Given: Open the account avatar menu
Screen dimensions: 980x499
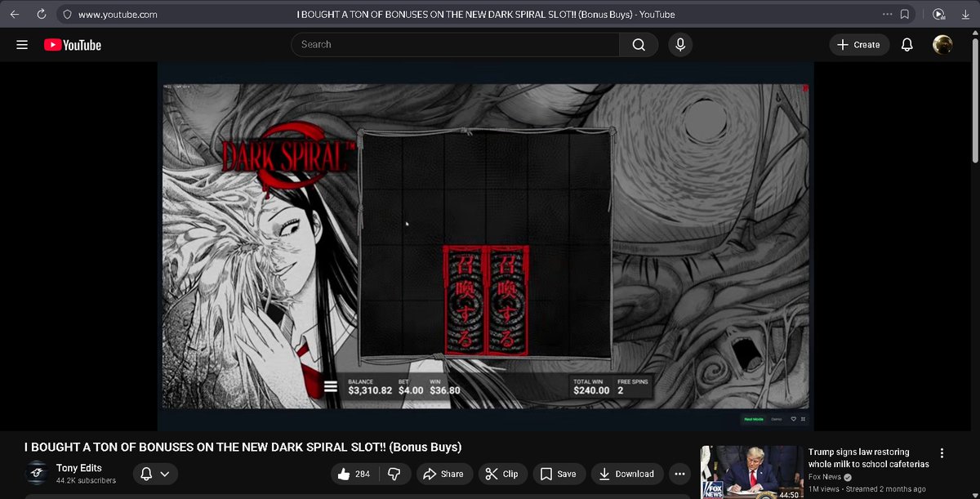Looking at the screenshot, I should coord(942,45).
